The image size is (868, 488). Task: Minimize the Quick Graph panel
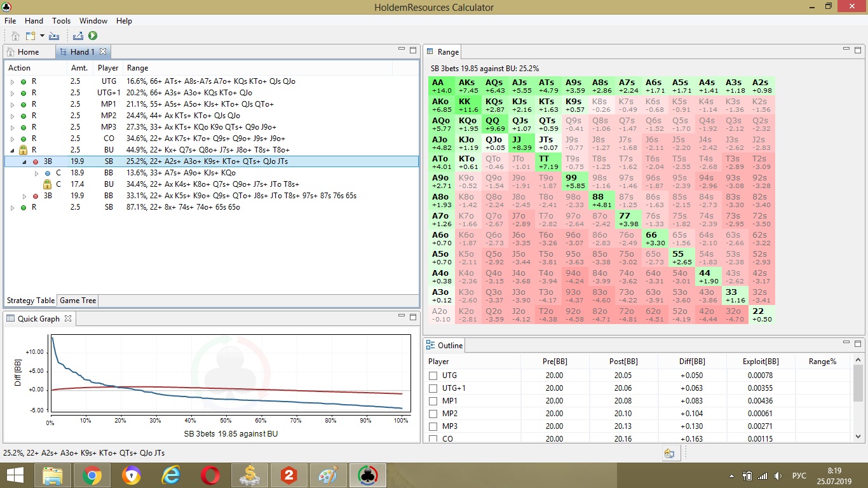pos(402,316)
